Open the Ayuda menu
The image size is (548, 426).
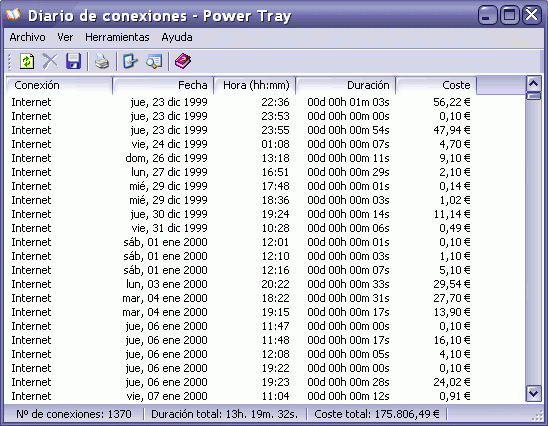click(177, 37)
